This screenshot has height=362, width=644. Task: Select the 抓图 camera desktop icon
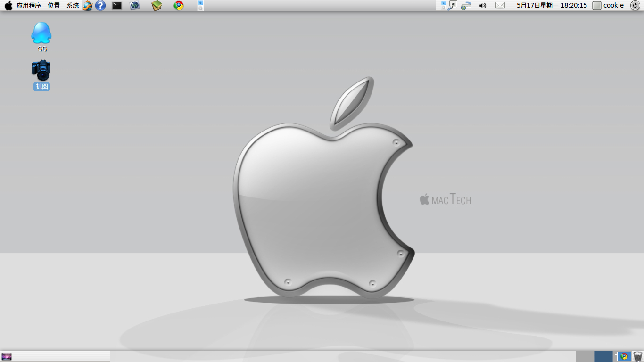[x=41, y=75]
